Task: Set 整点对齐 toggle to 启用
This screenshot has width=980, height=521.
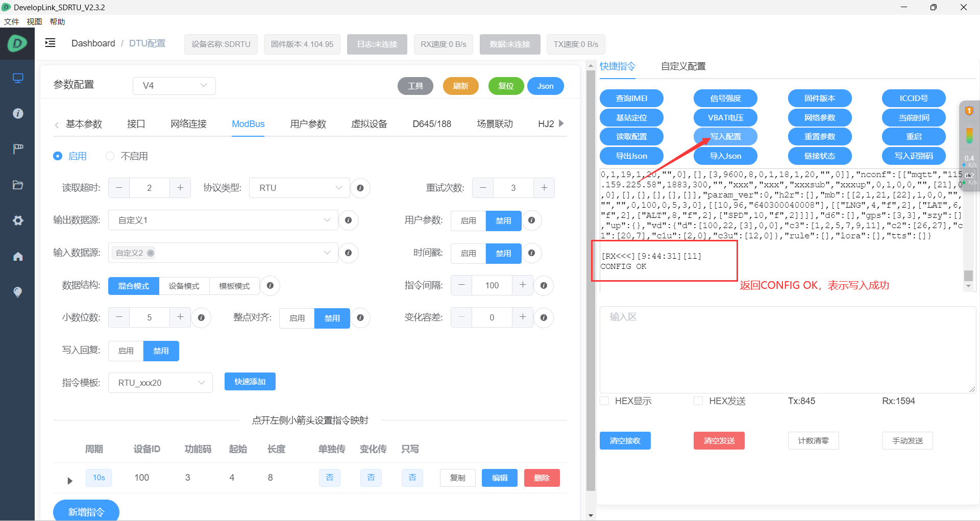Action: point(297,318)
